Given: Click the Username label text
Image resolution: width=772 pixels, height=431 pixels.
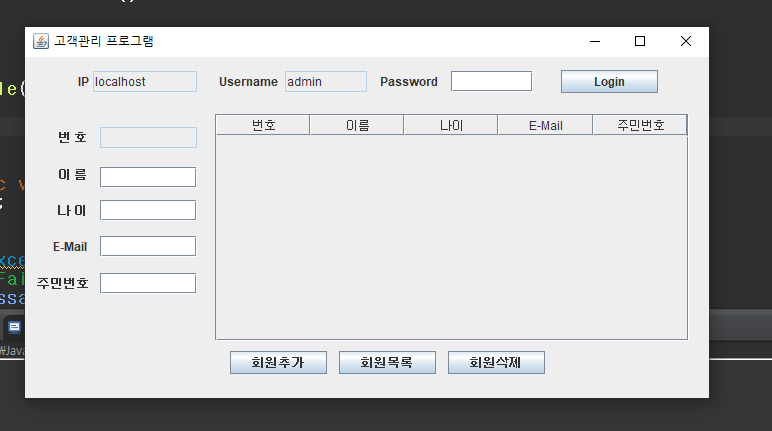Looking at the screenshot, I should 248,82.
